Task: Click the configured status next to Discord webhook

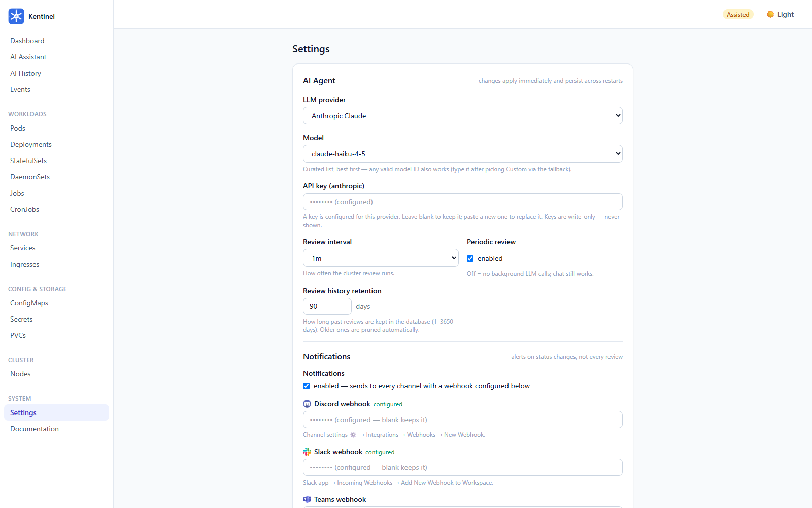Action: point(388,404)
